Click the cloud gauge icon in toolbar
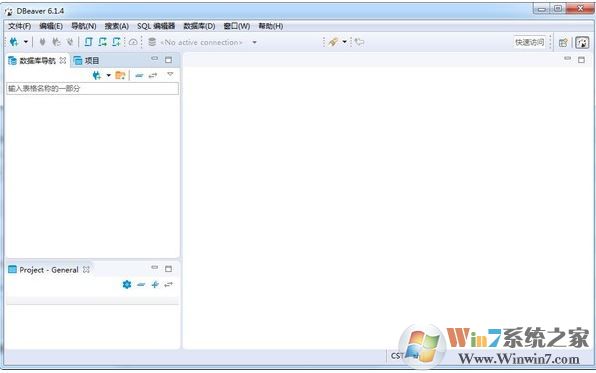This screenshot has width=596, height=373. pyautogui.click(x=133, y=42)
